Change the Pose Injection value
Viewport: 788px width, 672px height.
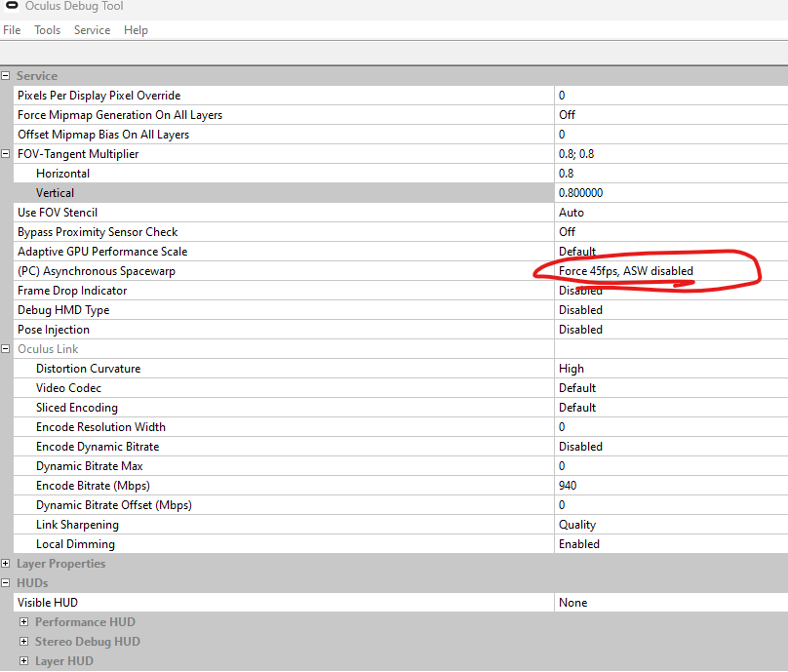(671, 330)
